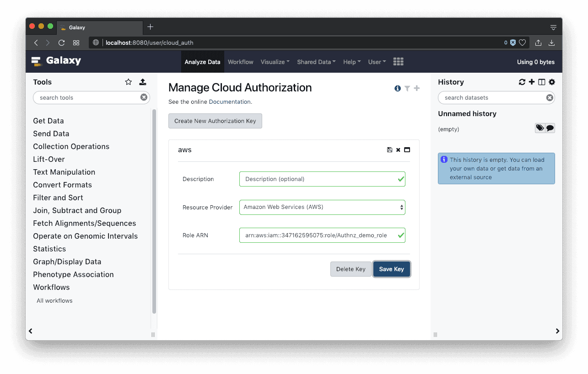Collapse the aws key card window icon

pyautogui.click(x=407, y=150)
